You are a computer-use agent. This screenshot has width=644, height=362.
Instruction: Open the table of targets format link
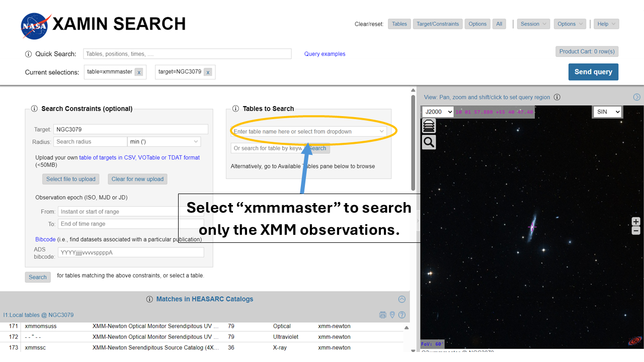coord(139,158)
